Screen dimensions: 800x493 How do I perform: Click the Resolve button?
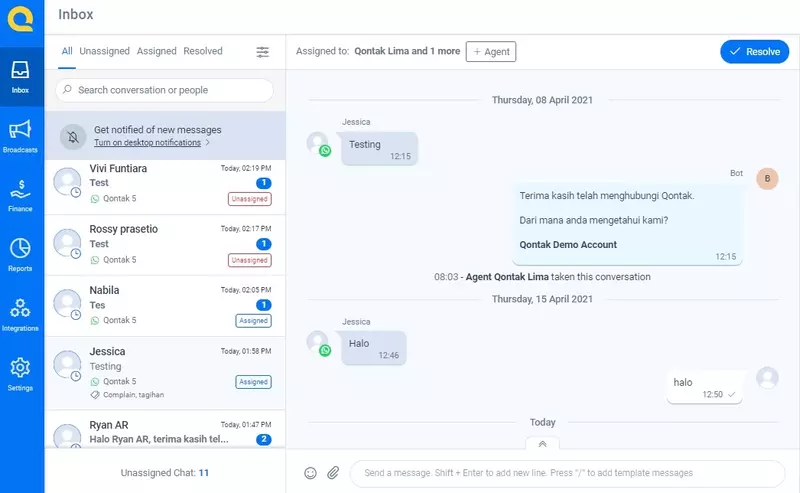[x=754, y=52]
